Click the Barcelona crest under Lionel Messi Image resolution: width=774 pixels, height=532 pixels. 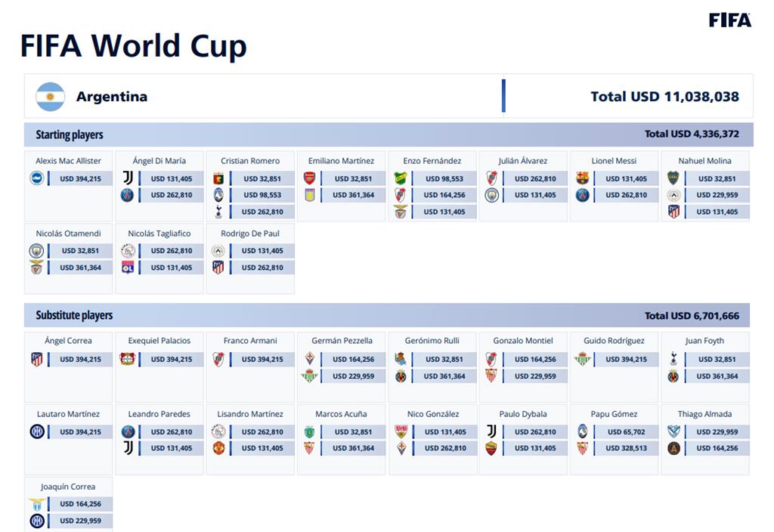(x=583, y=178)
